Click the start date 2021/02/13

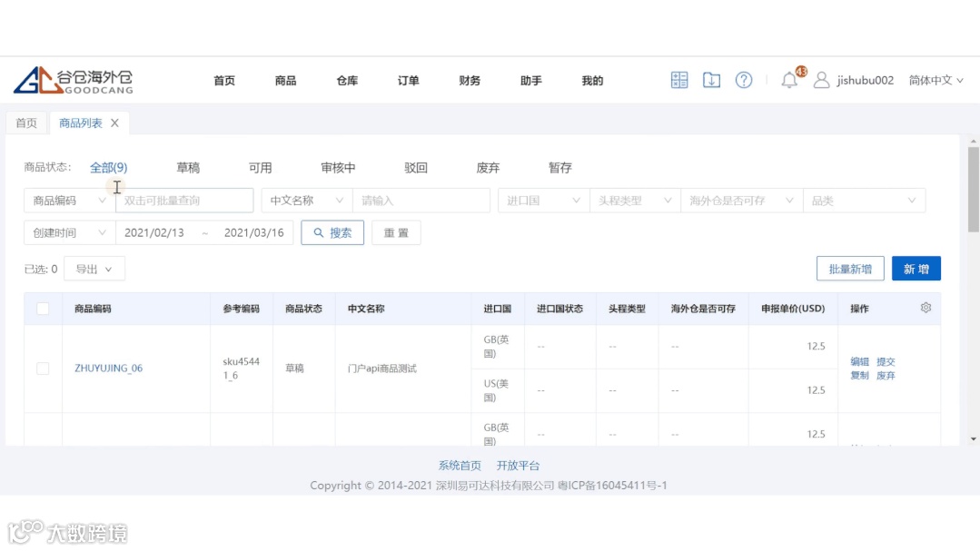(154, 232)
